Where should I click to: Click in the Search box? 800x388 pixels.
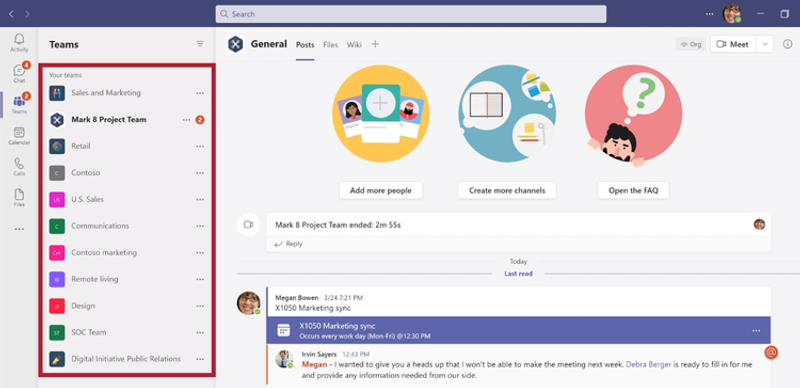click(x=411, y=14)
